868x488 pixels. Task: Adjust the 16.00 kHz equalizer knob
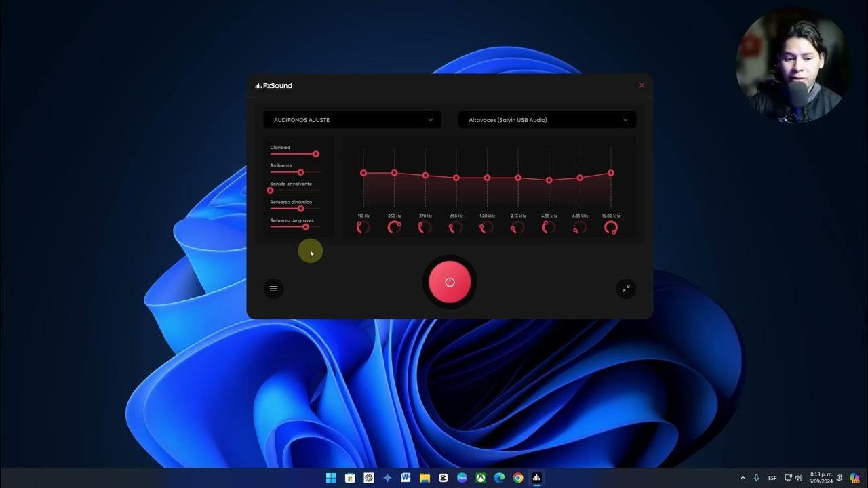pyautogui.click(x=610, y=227)
